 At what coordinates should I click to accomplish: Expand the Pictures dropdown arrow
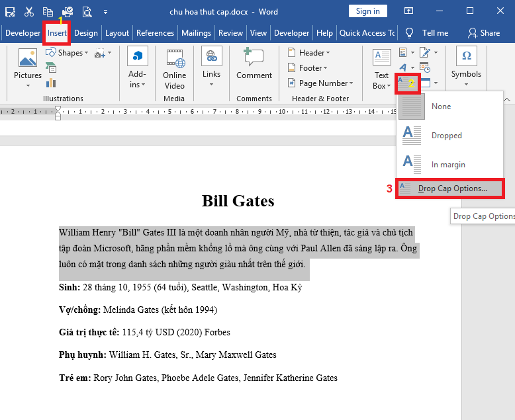coord(28,85)
